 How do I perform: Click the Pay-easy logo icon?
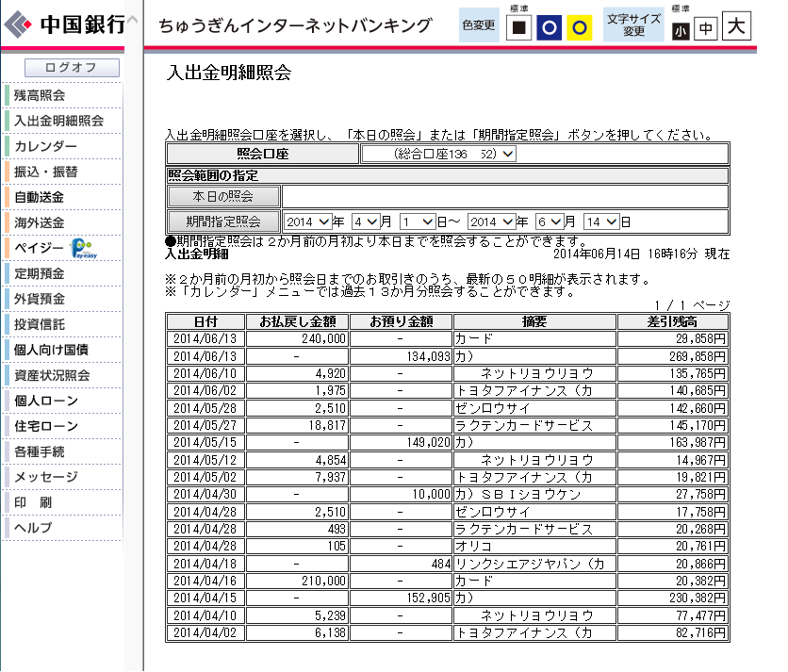tap(84, 248)
